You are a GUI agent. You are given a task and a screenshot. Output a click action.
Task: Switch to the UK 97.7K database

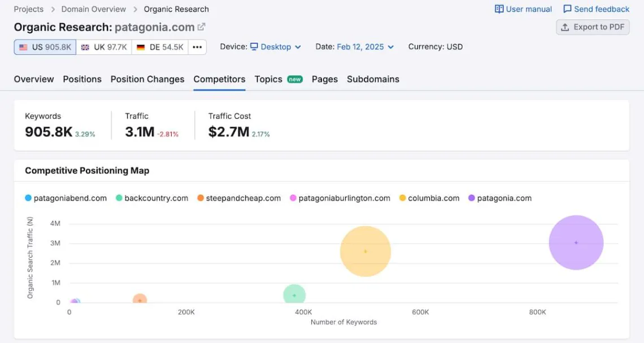click(104, 47)
